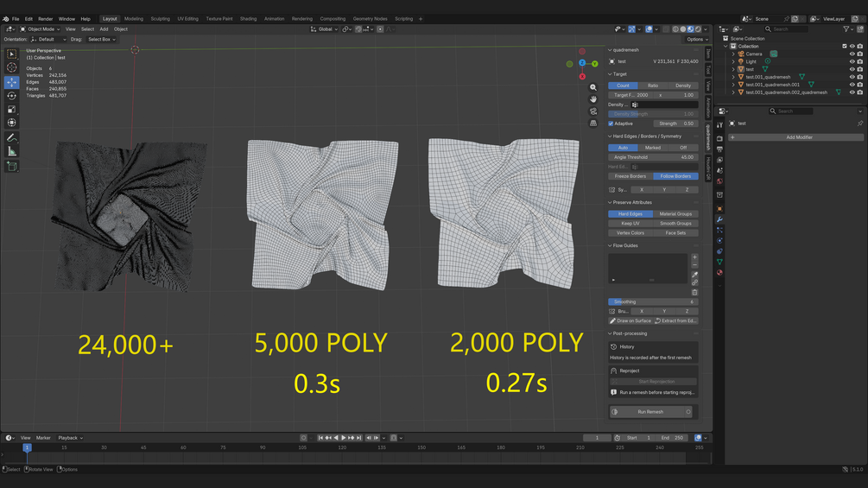
Task: Open the Modifiers wrench properties tab
Action: 719,219
